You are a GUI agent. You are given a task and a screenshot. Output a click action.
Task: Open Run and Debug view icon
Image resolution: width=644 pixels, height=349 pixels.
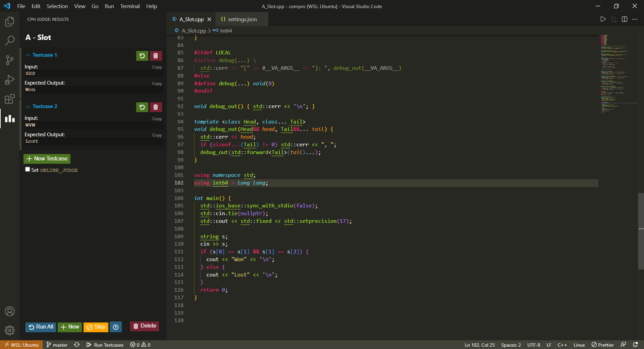[10, 80]
